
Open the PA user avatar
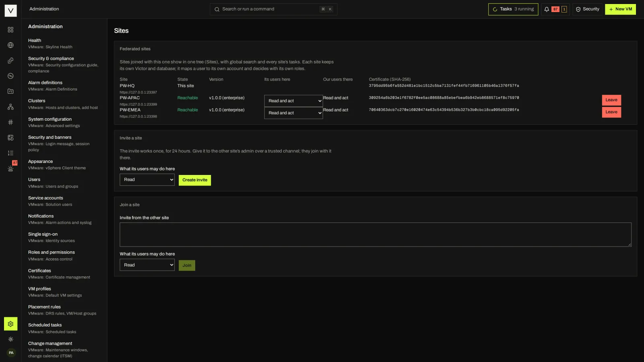coord(11,353)
